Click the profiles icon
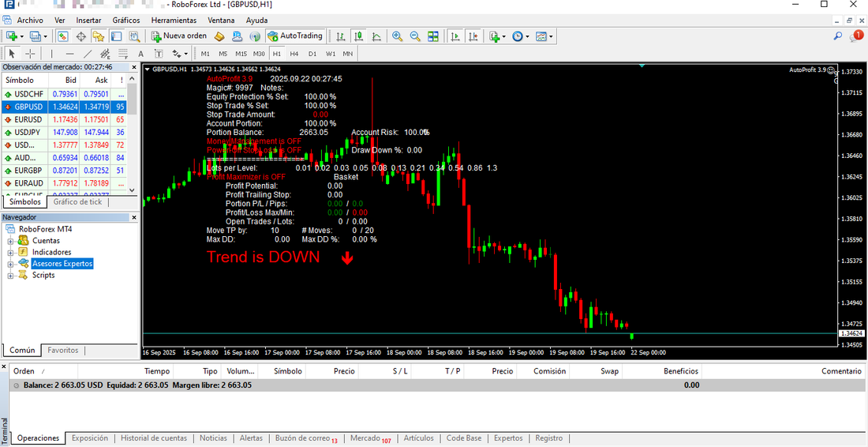Screen dimensions: 868x447 click(35, 36)
